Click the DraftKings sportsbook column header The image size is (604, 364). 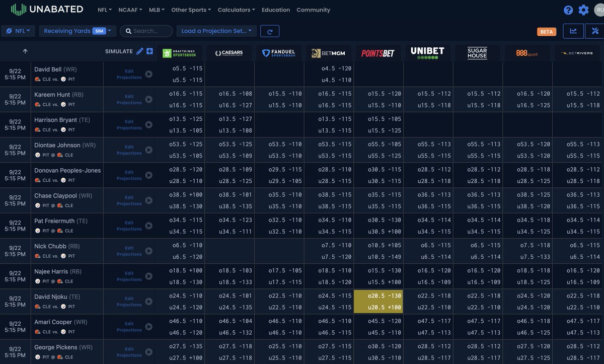[x=180, y=53]
